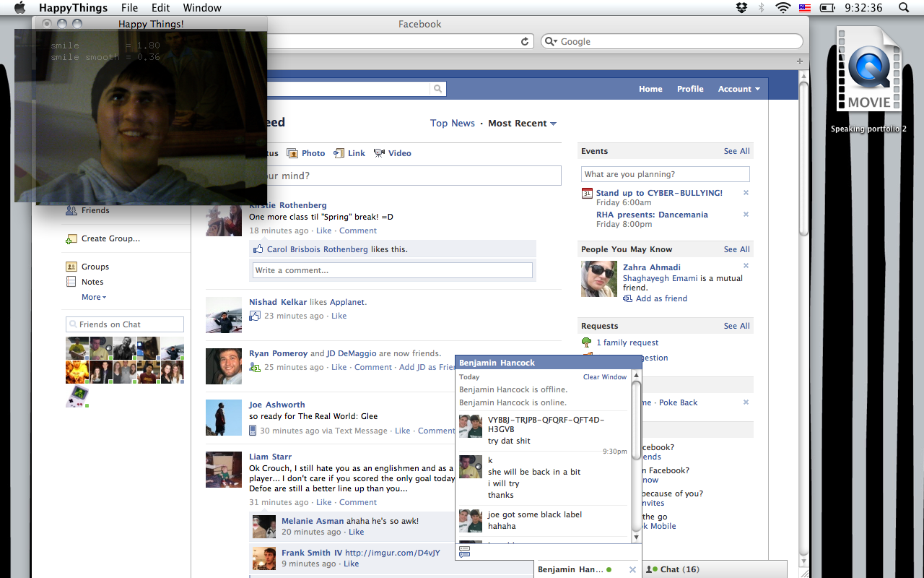This screenshot has height=578, width=924.
Task: Click the Video camera icon
Action: [379, 153]
